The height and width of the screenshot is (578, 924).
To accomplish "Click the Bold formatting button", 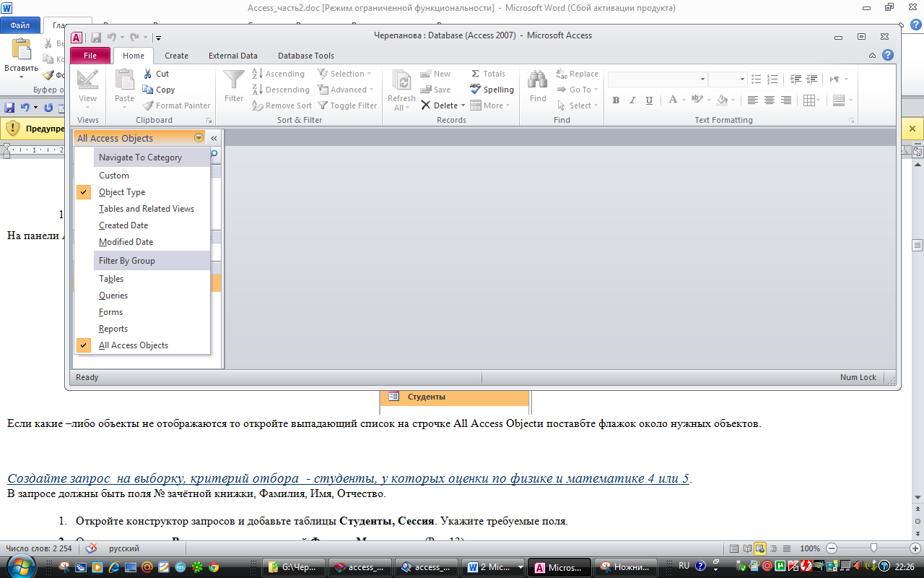I will [x=616, y=100].
